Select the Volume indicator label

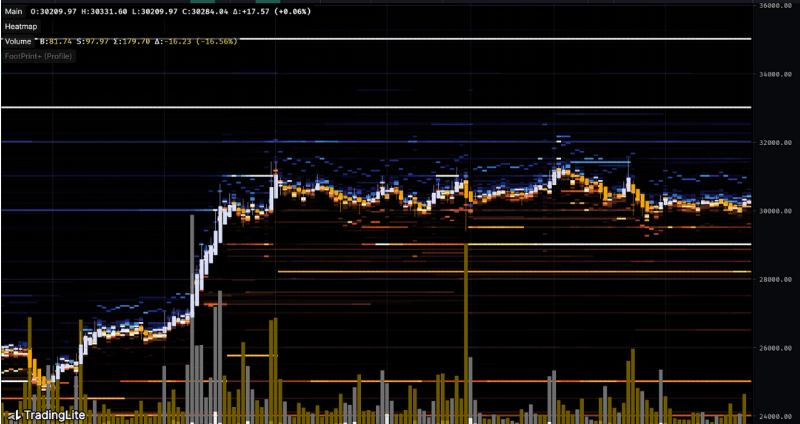coord(18,41)
